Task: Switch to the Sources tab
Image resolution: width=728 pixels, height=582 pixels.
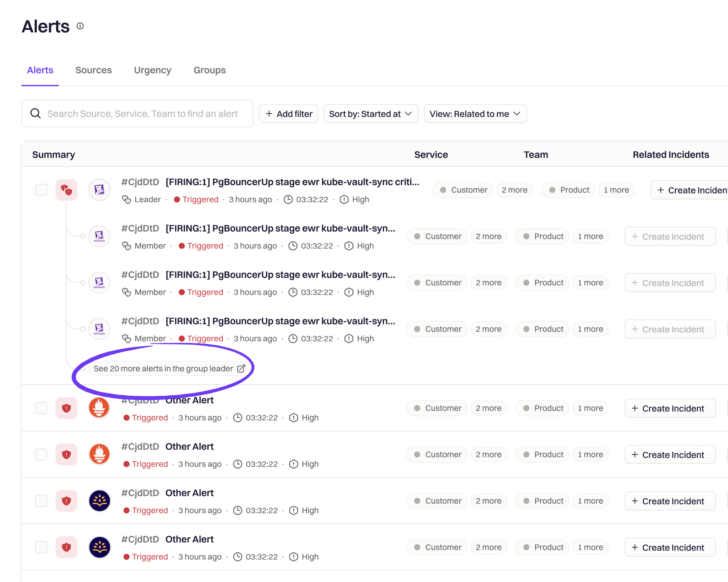Action: [x=94, y=70]
